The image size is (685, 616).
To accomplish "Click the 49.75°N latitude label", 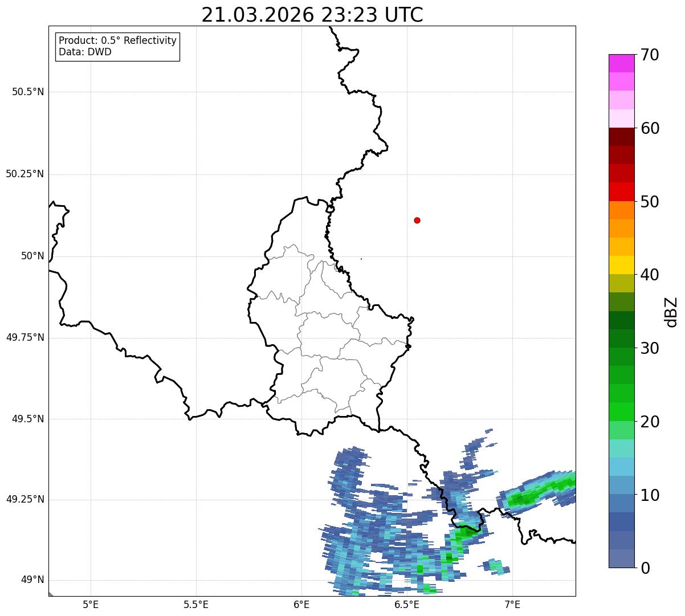I will click(x=25, y=337).
